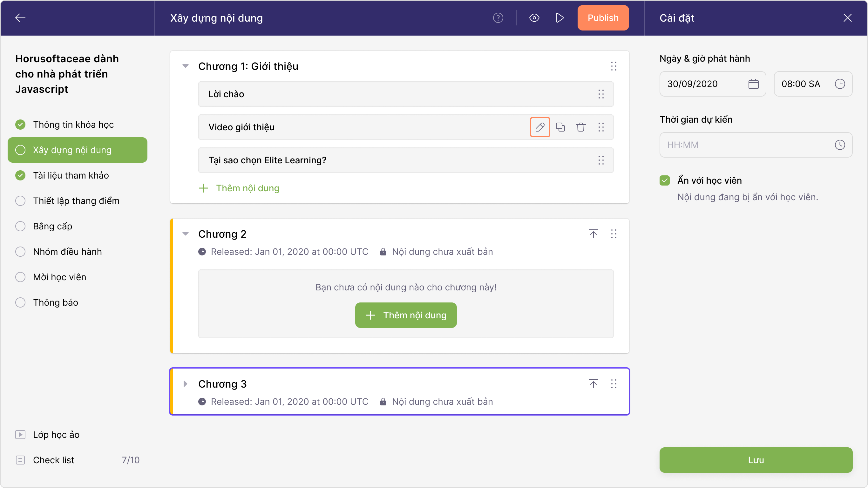Click the pencil edit icon on Video giới thiệu

coord(540,127)
